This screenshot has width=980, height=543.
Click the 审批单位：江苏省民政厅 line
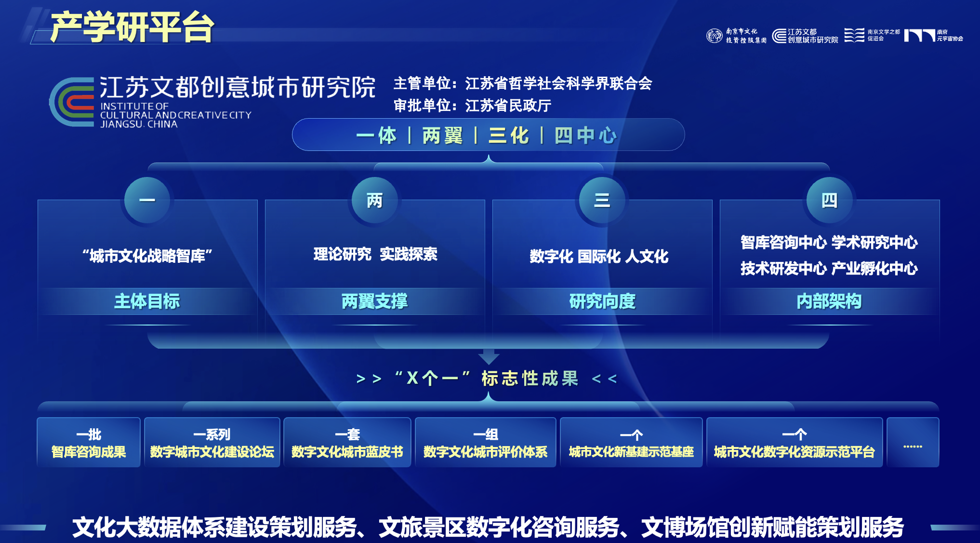(x=472, y=105)
